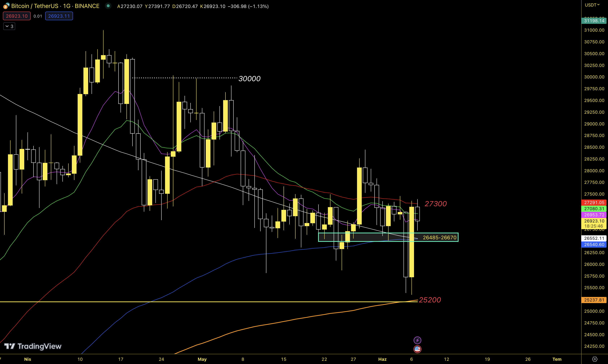This screenshot has height=364, width=608.
Task: Click the Tem label on time axis
Action: pyautogui.click(x=557, y=359)
